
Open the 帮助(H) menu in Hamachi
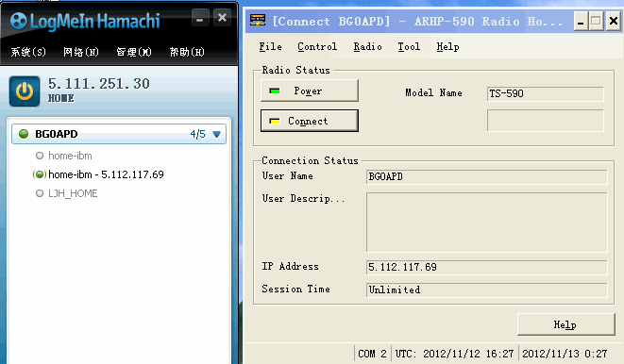(187, 52)
